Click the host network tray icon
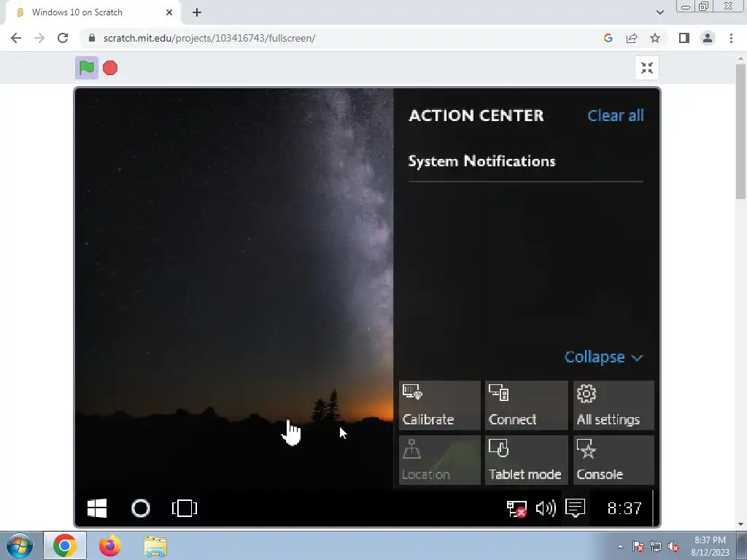Screen dimensions: 747x560 pos(656,547)
